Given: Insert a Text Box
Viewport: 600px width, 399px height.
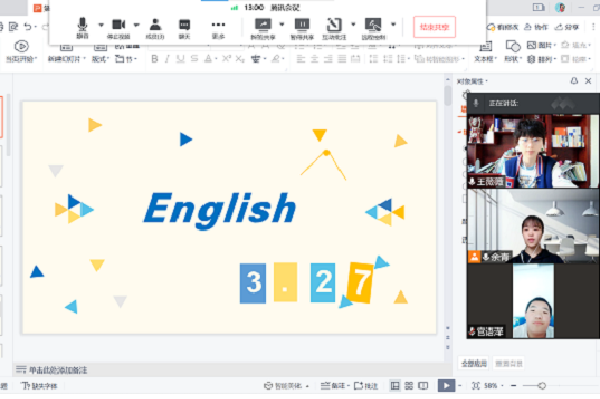Looking at the screenshot, I should [485, 51].
